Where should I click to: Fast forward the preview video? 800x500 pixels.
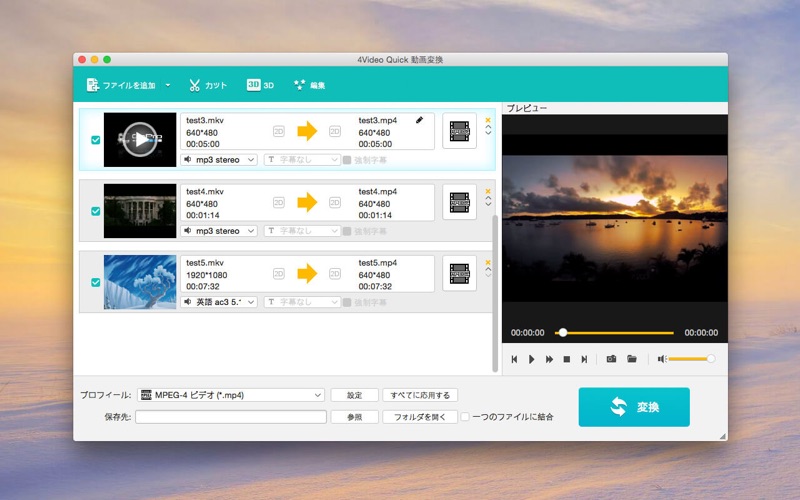549,359
